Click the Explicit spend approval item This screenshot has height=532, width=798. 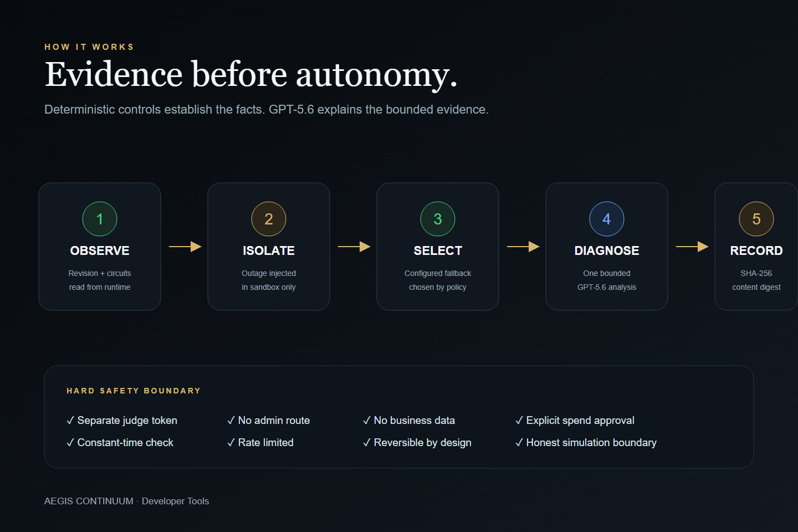(575, 421)
